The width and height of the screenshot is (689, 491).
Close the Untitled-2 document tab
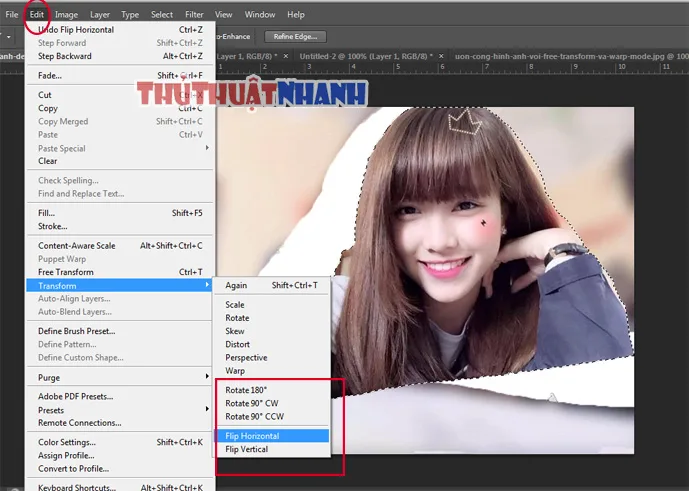point(441,56)
